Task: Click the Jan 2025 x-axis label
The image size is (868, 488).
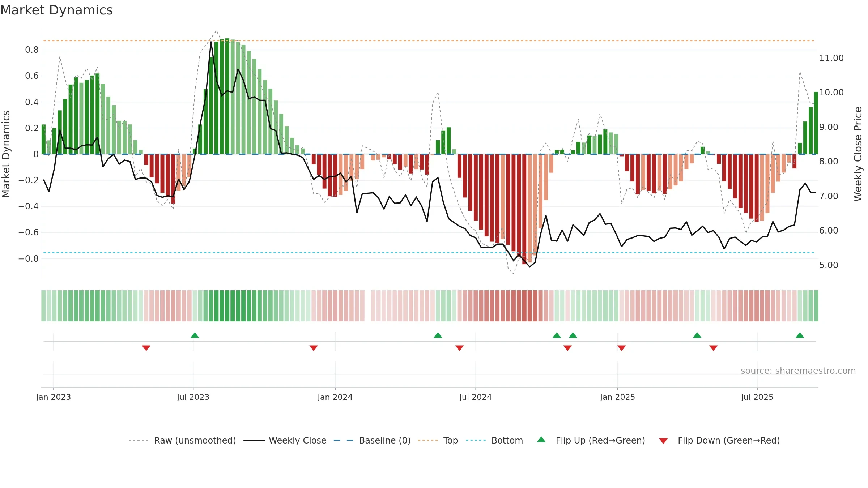Action: (x=617, y=397)
